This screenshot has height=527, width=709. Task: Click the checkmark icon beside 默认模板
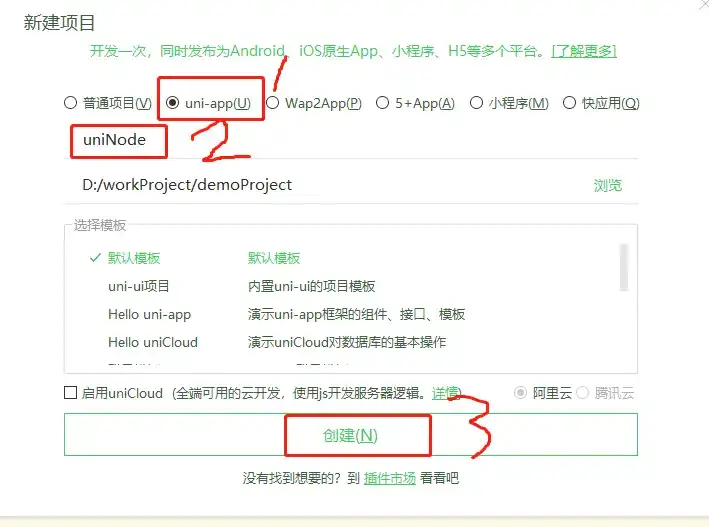pos(95,258)
